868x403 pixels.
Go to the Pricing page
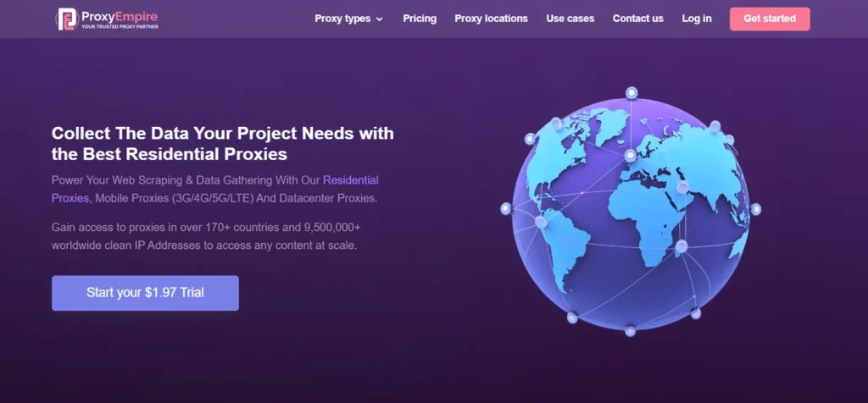[420, 19]
